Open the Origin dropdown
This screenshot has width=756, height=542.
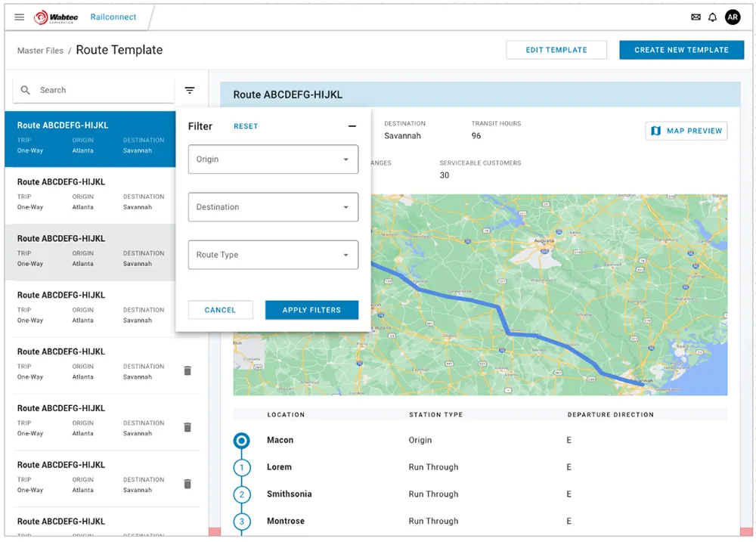tap(273, 160)
